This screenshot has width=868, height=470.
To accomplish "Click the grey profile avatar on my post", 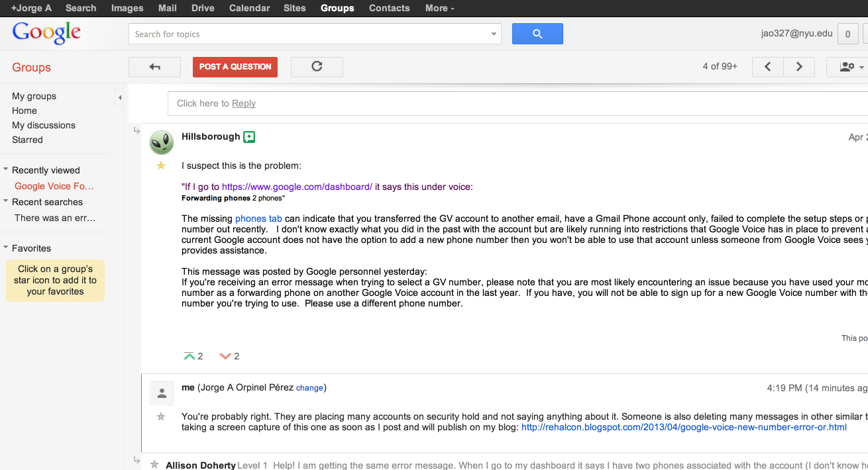I will 162,394.
